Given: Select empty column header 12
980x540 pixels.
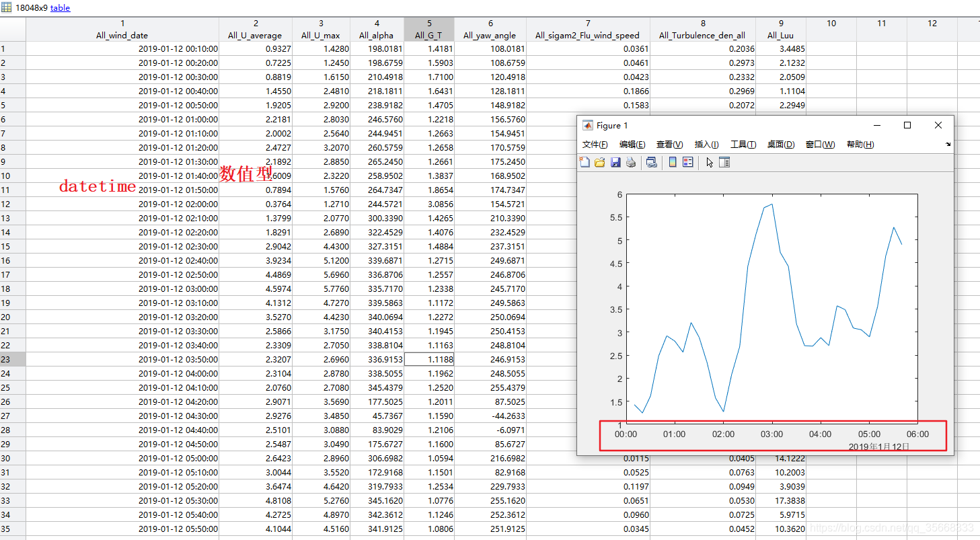Looking at the screenshot, I should [932, 30].
